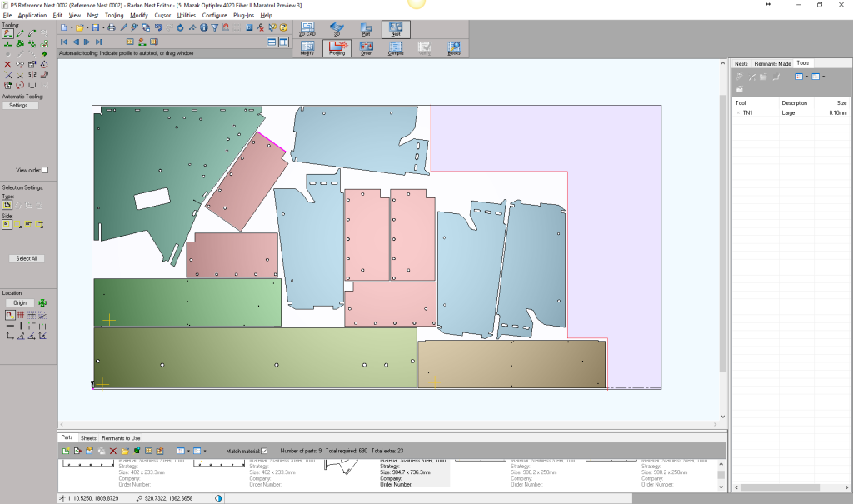
Task: Click the Compile mode icon
Action: [x=396, y=48]
